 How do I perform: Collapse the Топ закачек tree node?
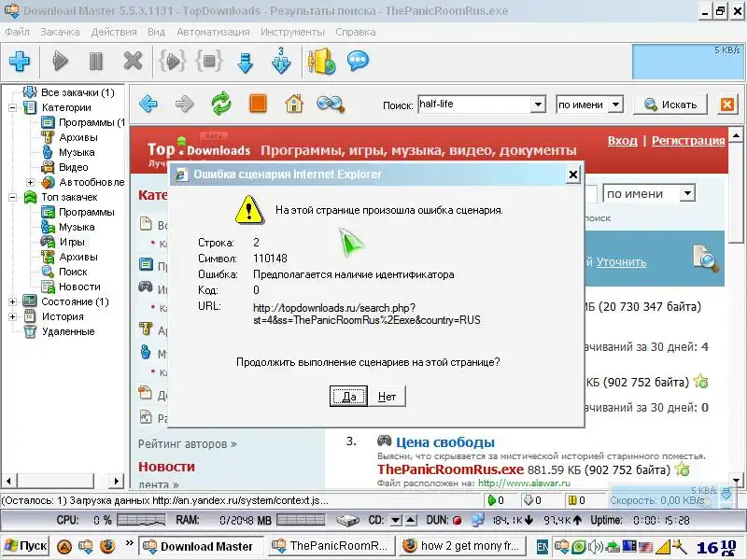coord(13,197)
